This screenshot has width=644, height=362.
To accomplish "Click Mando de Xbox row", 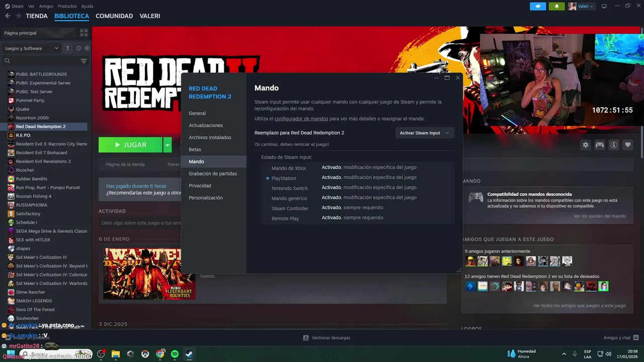I will click(x=358, y=167).
